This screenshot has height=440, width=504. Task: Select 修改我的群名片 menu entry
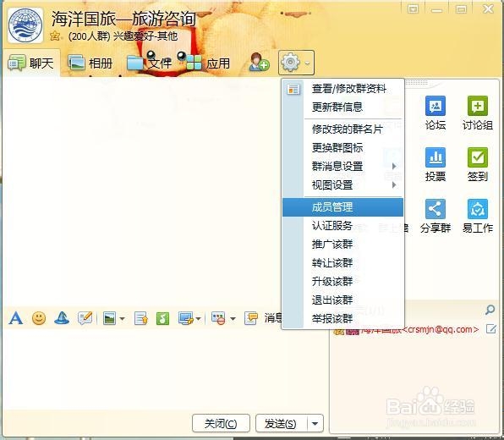[x=343, y=129]
